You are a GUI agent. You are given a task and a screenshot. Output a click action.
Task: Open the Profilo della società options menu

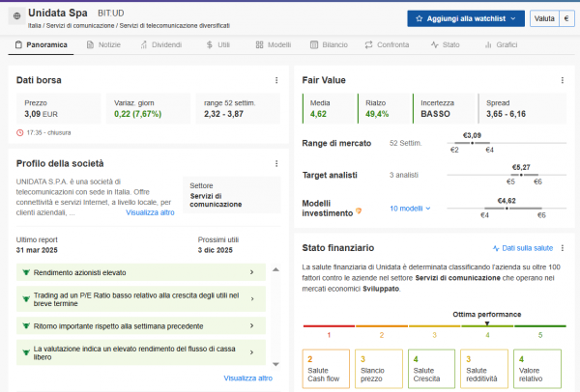276,163
